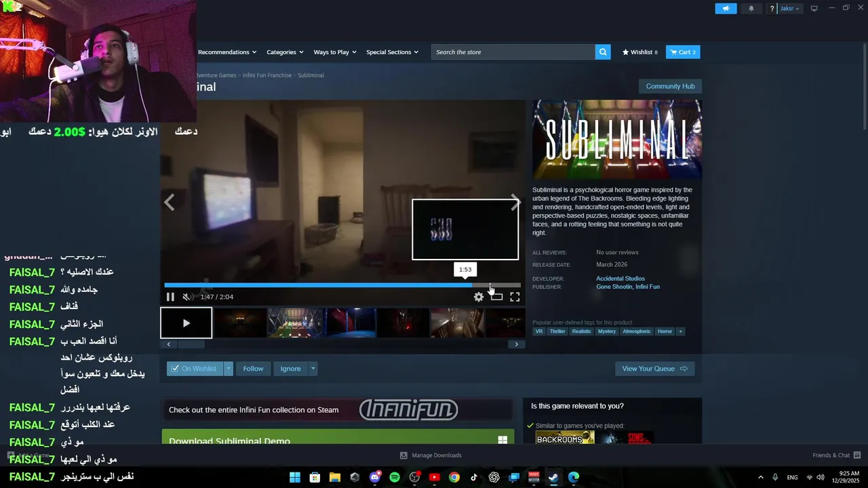Select the Thriller tag
The image size is (868, 488).
click(x=557, y=331)
